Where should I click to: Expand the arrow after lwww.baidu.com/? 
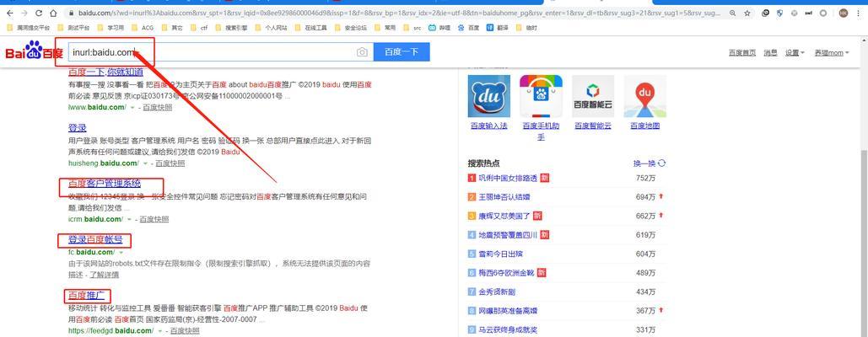[132, 107]
